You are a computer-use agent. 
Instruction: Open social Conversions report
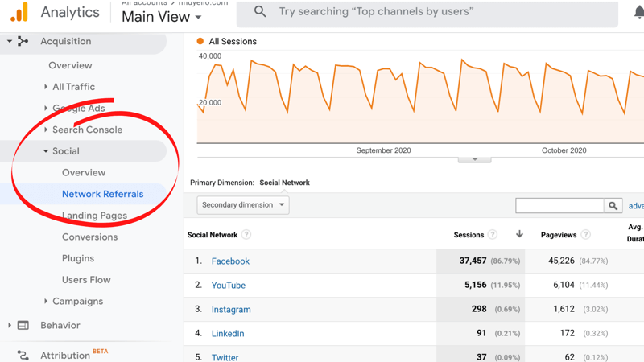[x=89, y=237]
